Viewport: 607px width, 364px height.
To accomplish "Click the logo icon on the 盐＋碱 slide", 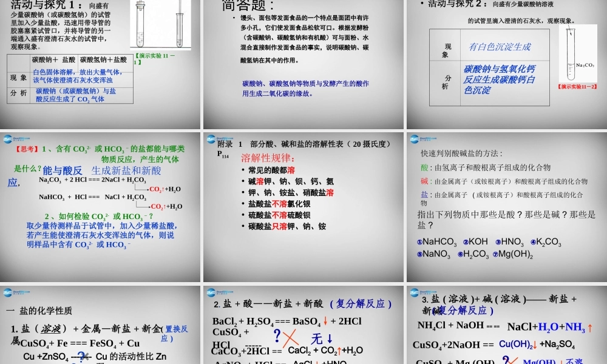I will click(413, 291).
